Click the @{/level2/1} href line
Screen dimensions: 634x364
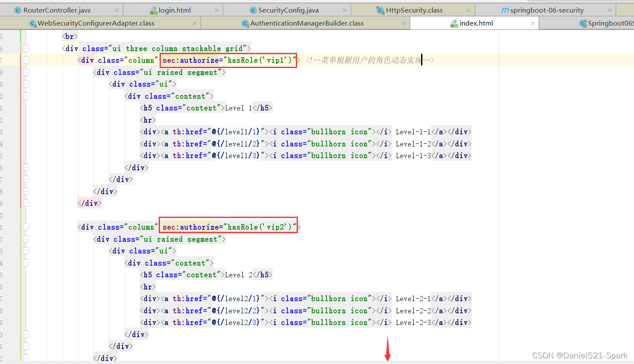click(306, 299)
